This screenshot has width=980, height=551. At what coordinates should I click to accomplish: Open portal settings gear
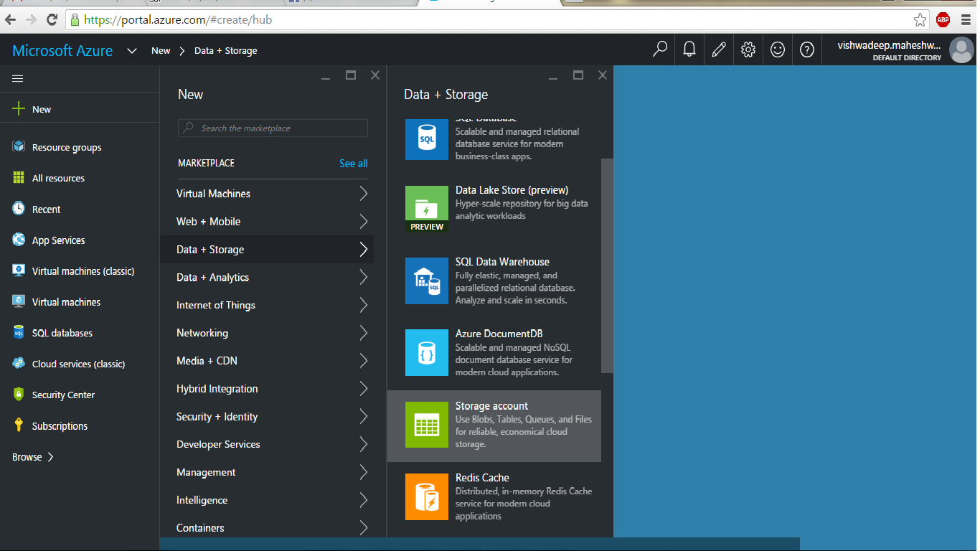[748, 50]
